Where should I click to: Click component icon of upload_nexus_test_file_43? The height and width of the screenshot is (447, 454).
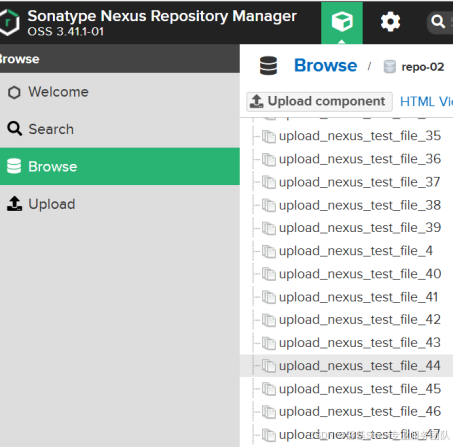click(269, 343)
